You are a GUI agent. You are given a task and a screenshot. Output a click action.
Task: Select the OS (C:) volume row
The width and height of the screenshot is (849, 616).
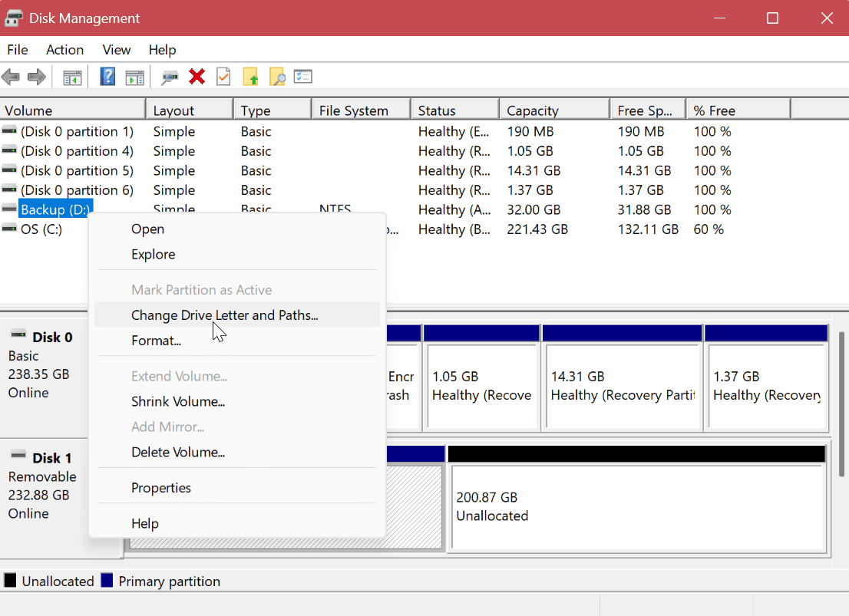tap(41, 229)
